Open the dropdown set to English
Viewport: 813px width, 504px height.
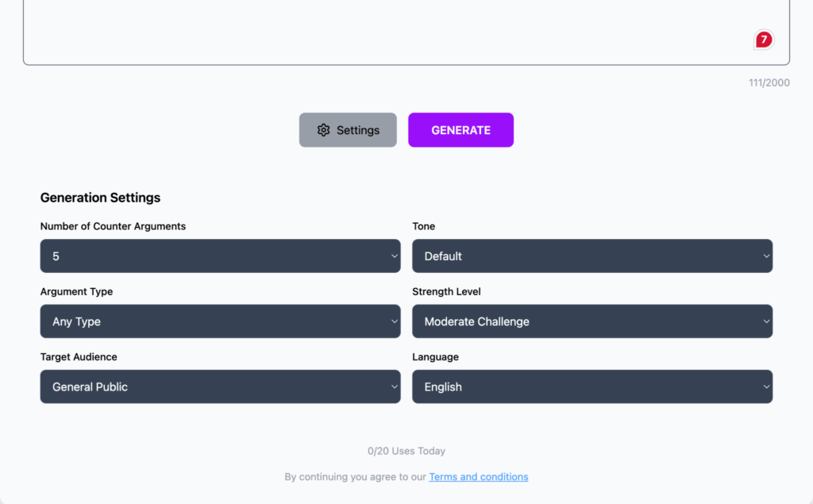pyautogui.click(x=591, y=387)
